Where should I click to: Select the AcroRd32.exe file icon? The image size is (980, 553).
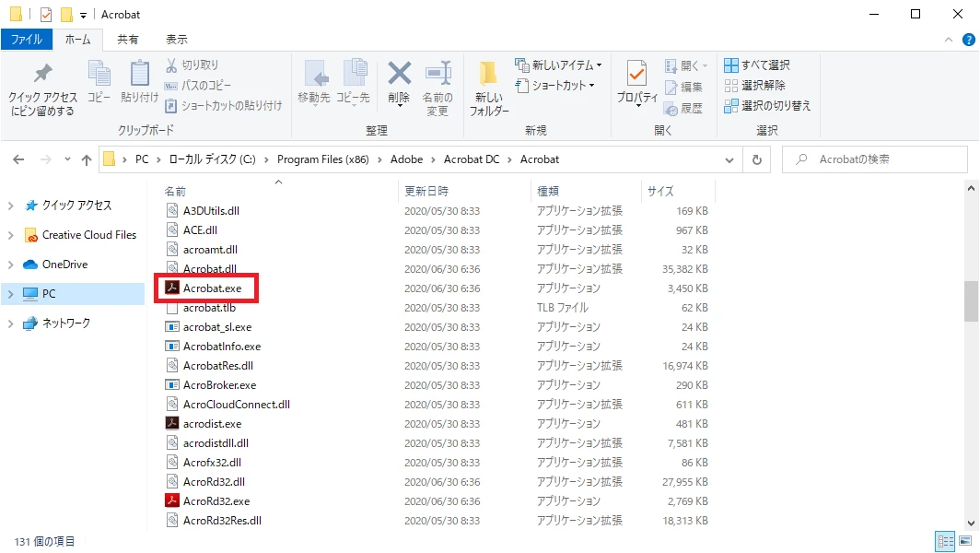tap(172, 501)
